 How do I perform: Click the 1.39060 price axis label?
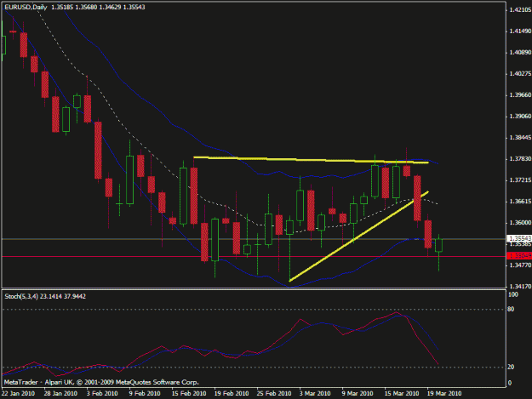520,117
